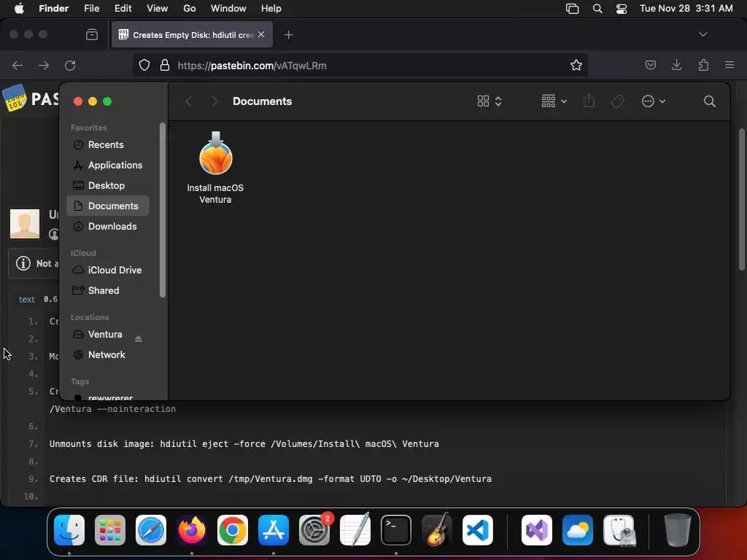Close the pastebin browser tab
This screenshot has height=560, width=747.
261,35
